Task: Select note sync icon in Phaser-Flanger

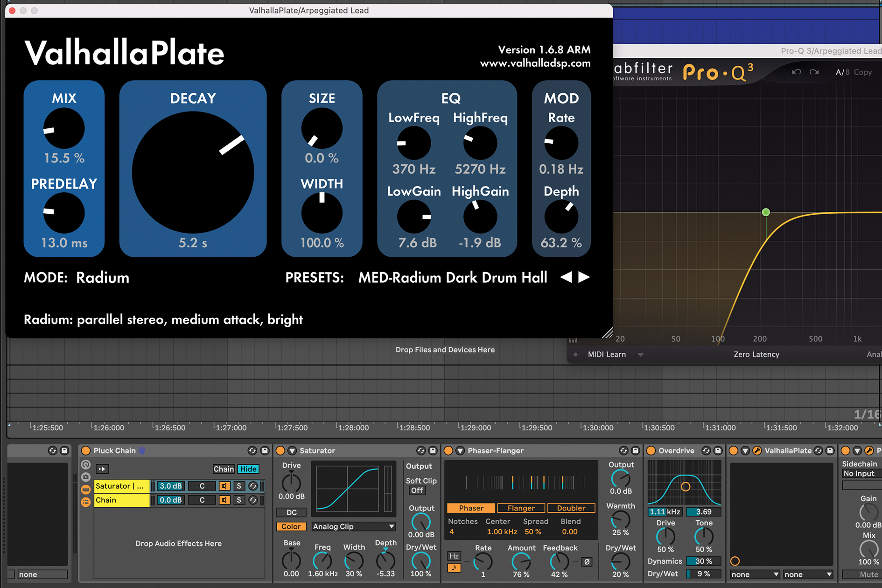Action: [454, 567]
